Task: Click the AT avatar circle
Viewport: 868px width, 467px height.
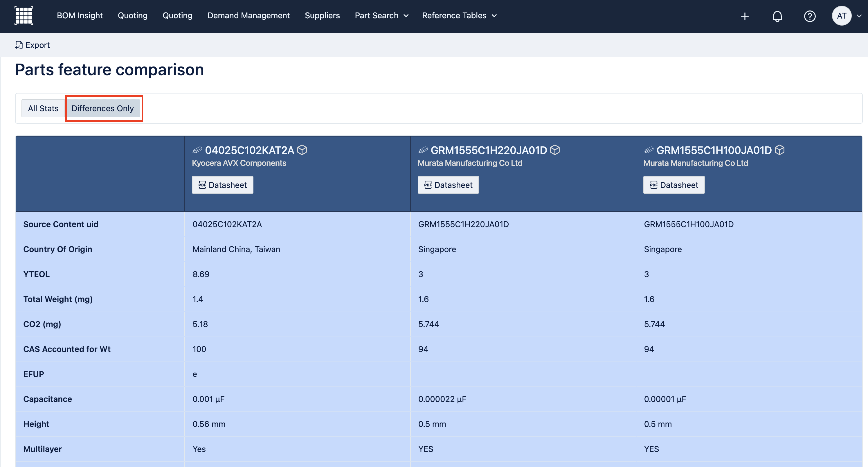Action: (841, 15)
